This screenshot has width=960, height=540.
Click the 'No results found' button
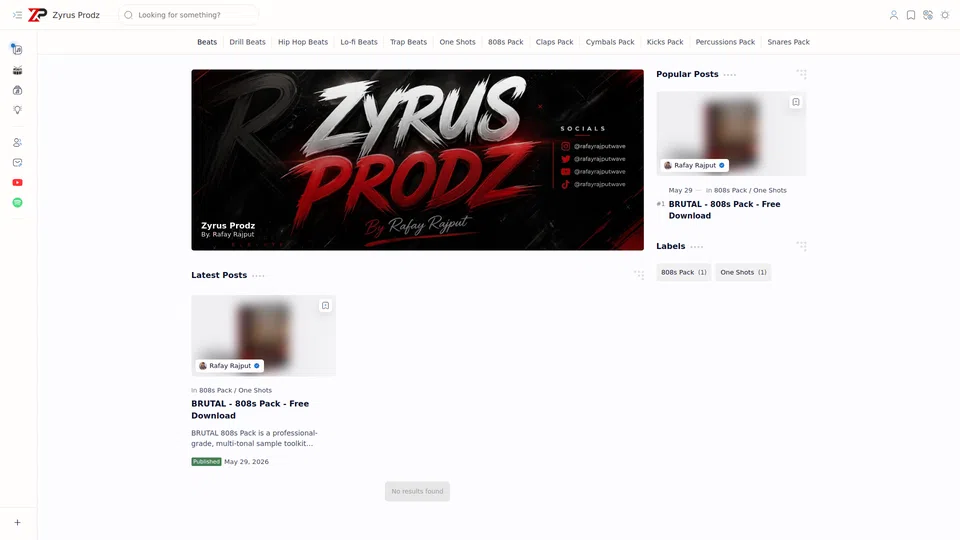[x=417, y=491]
